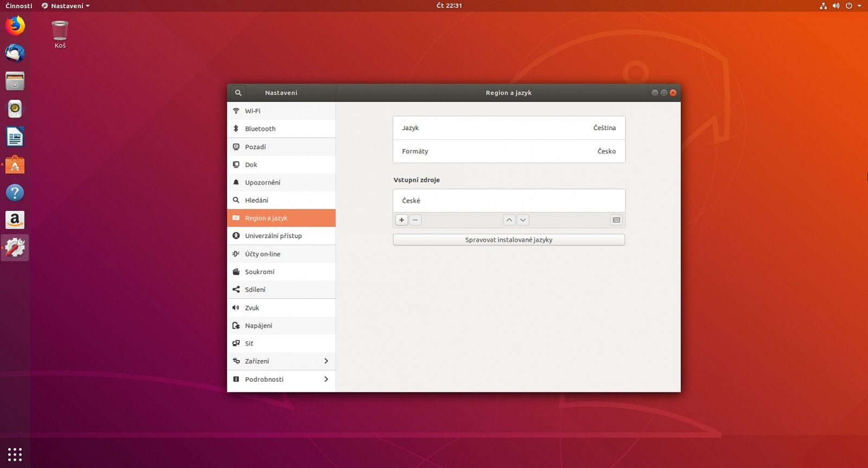Open LibreOffice Writer from the dock
The height and width of the screenshot is (468, 868).
coord(15,137)
